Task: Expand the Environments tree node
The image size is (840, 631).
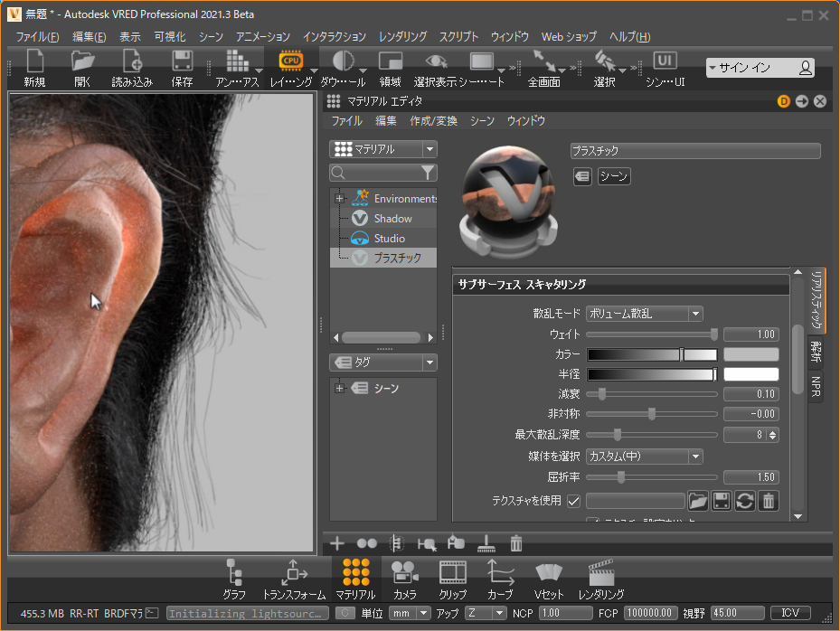Action: 340,198
